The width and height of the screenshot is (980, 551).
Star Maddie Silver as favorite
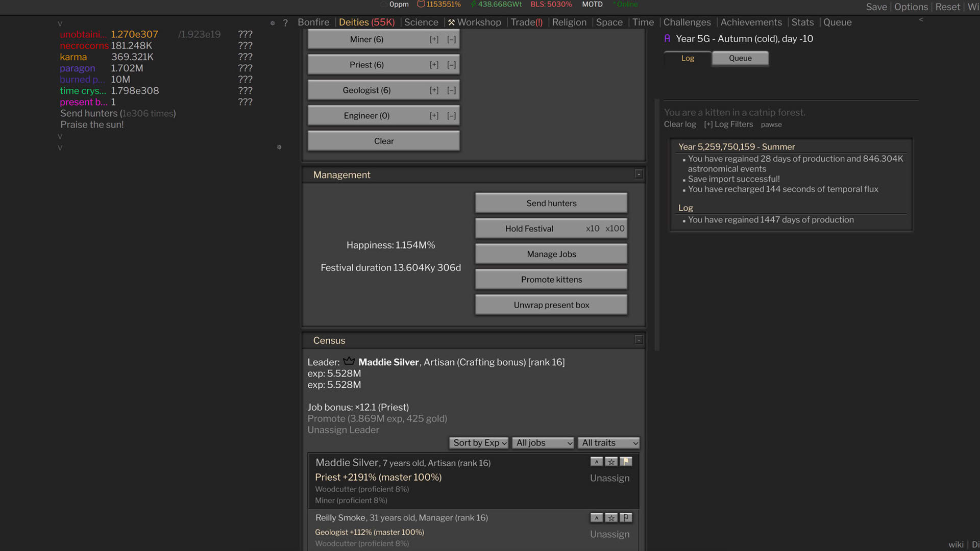tap(611, 462)
